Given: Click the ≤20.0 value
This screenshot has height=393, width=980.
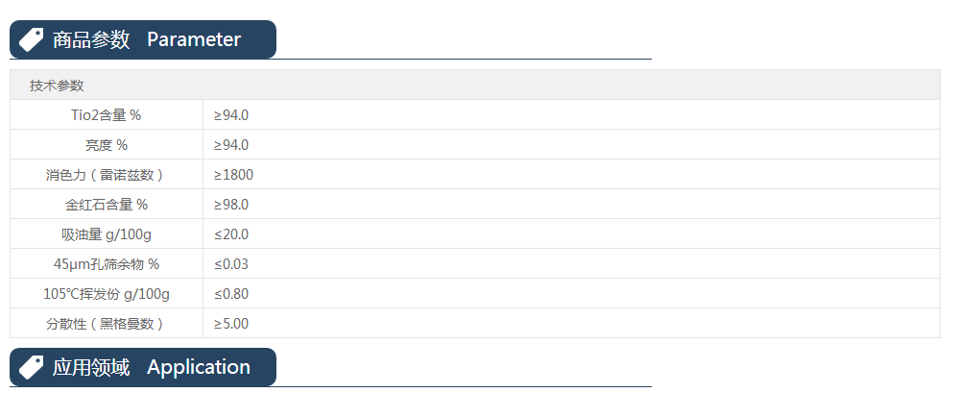Looking at the screenshot, I should click(231, 234).
